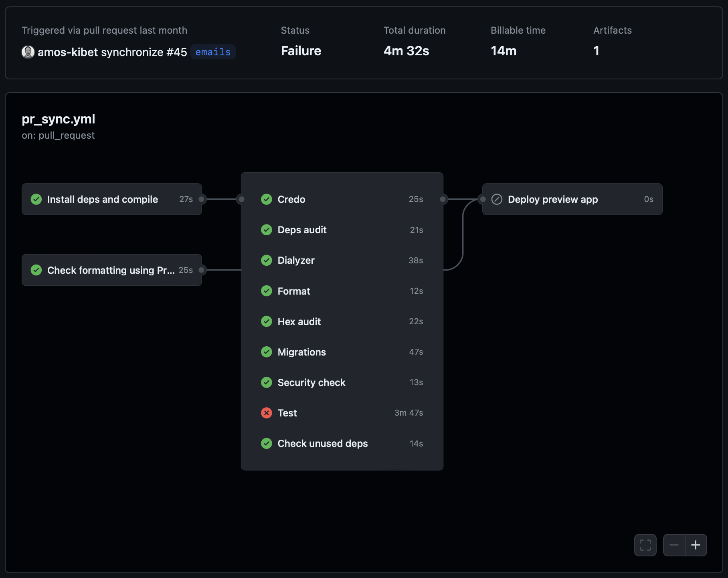Screen dimensions: 728x578
Task: Open the Test job
Action: point(287,413)
